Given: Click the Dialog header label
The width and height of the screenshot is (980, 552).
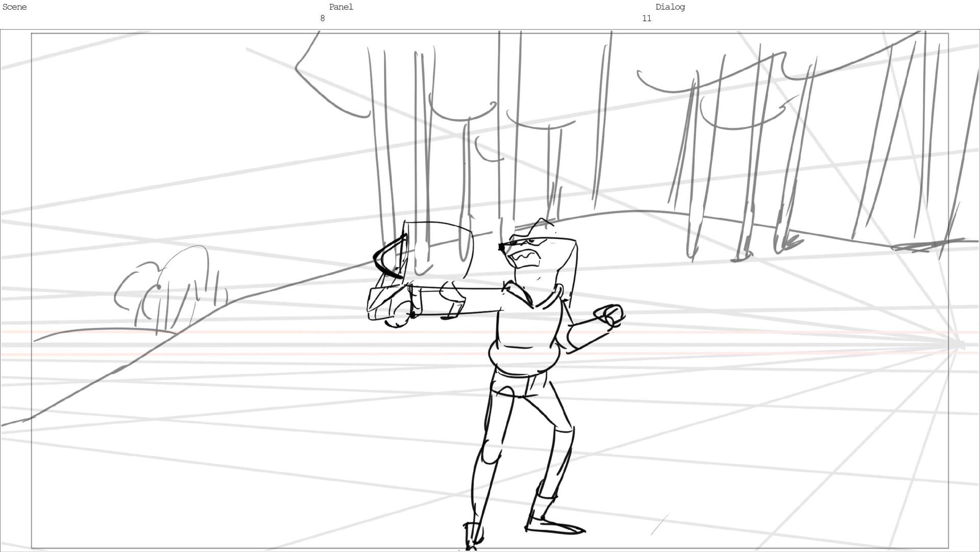Looking at the screenshot, I should (x=670, y=7).
